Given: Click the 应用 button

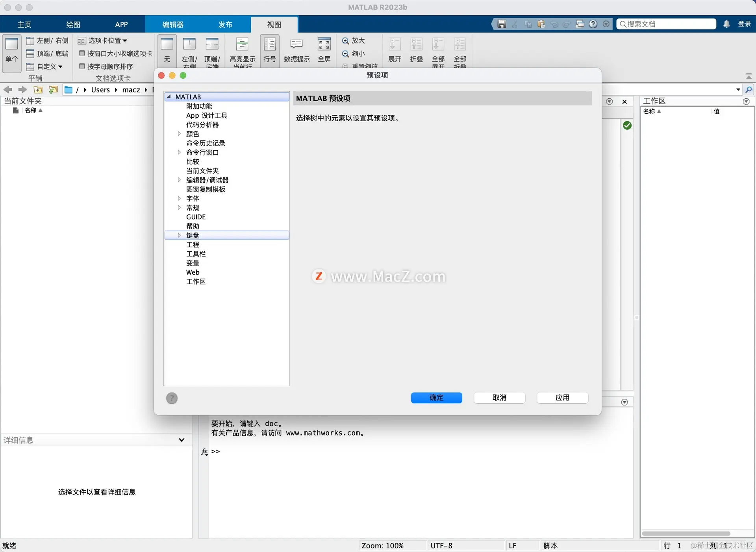Looking at the screenshot, I should (x=562, y=397).
